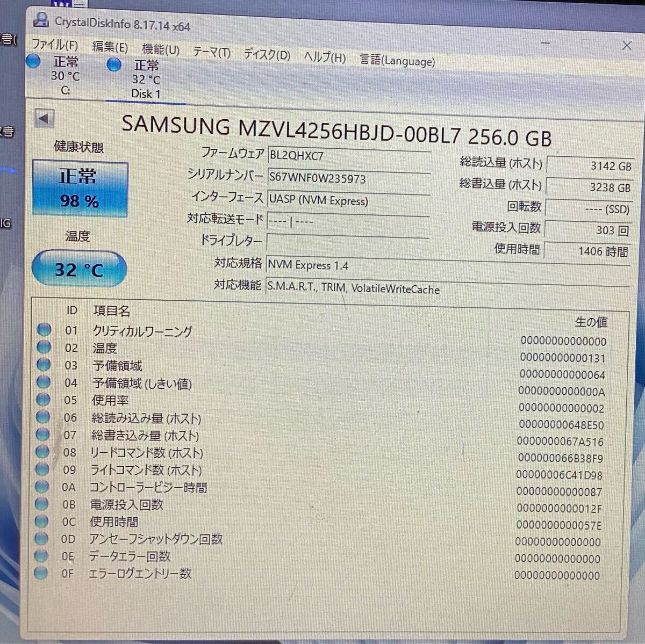Image resolution: width=645 pixels, height=644 pixels.
Task: Click the 総書込量 value 3238 GB
Action: click(589, 187)
